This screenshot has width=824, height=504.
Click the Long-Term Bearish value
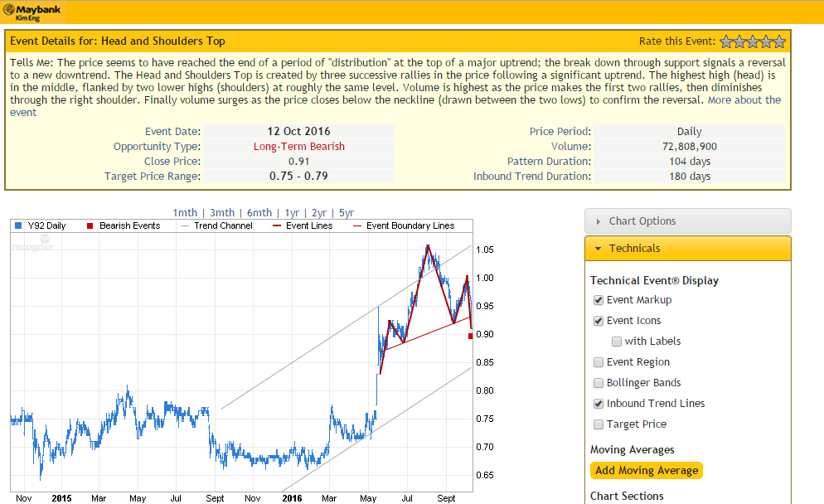tap(299, 147)
